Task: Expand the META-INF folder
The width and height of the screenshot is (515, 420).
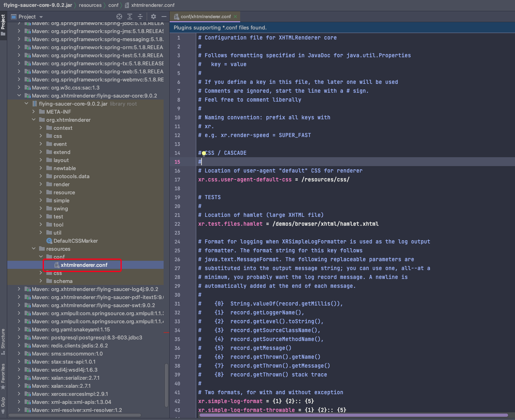Action: (x=34, y=112)
